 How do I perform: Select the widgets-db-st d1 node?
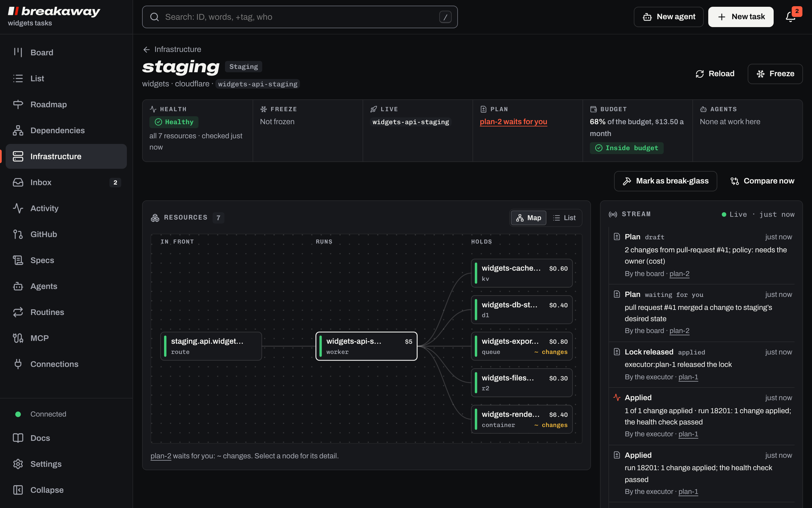tap(522, 309)
